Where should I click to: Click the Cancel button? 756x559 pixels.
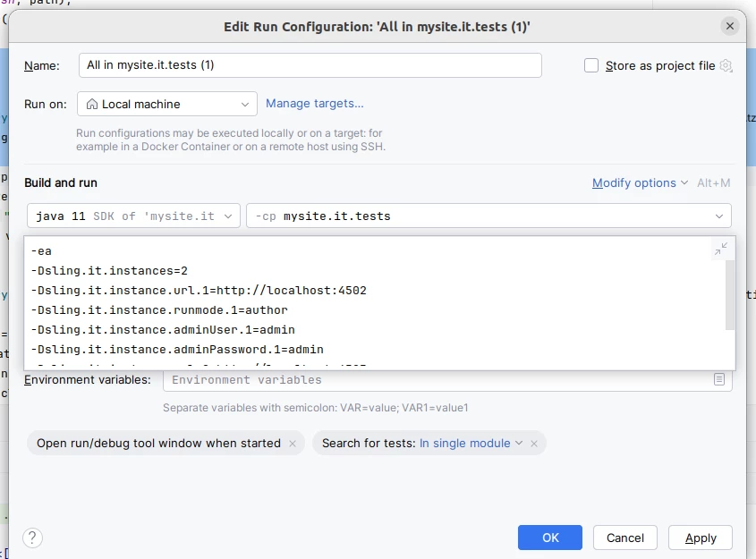tap(624, 538)
